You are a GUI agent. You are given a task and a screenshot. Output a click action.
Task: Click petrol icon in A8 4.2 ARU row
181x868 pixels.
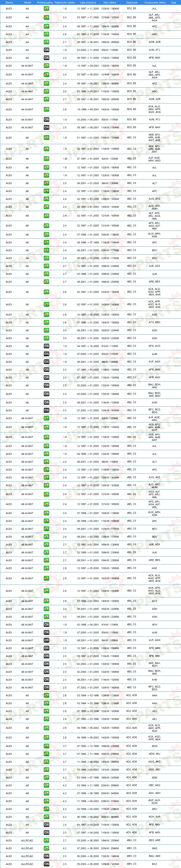(47, 809)
